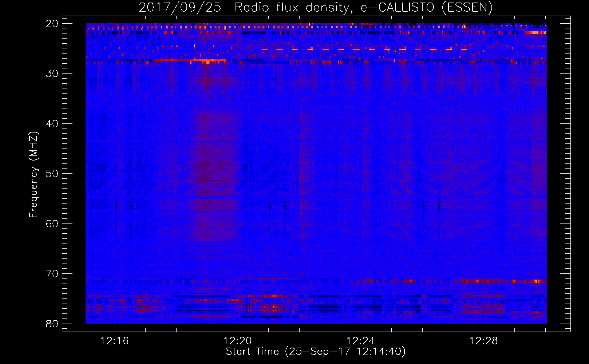Select the 12:24 time tick label
The height and width of the screenshot is (364, 589).
[361, 341]
